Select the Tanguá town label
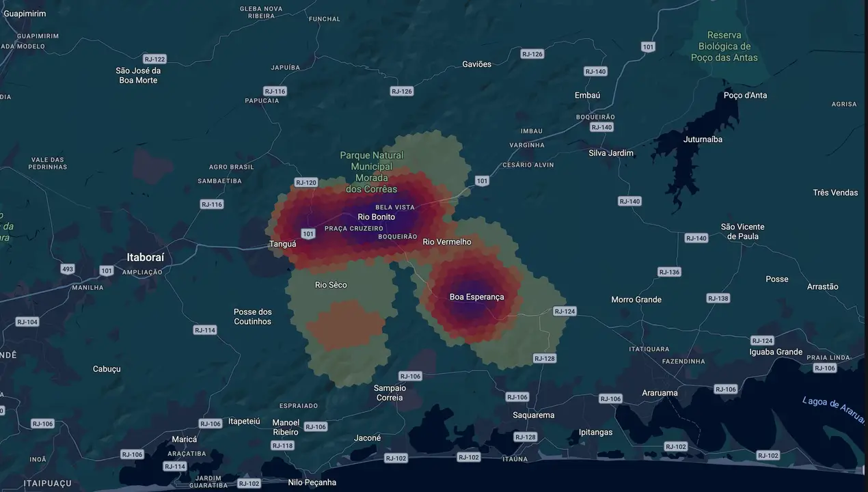The width and height of the screenshot is (868, 492). (283, 244)
